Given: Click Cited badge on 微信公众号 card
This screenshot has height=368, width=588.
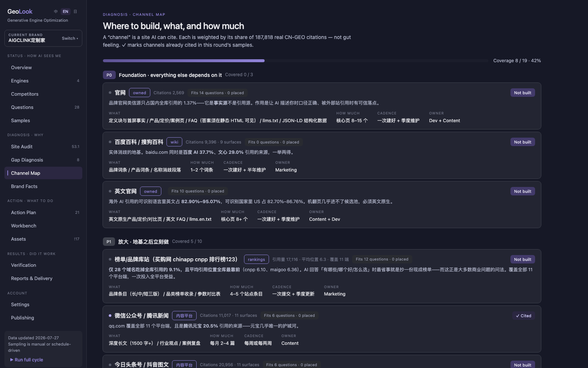Looking at the screenshot, I should 524,316.
